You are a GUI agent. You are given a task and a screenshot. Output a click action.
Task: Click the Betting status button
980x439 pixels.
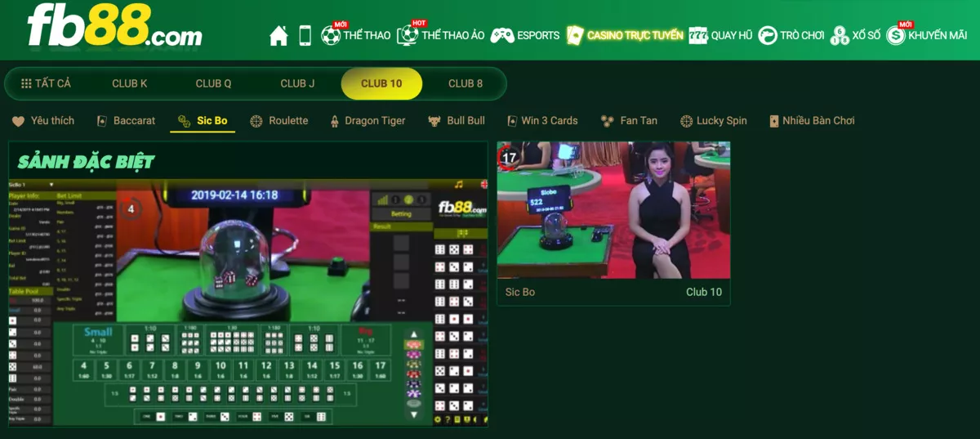pos(402,214)
